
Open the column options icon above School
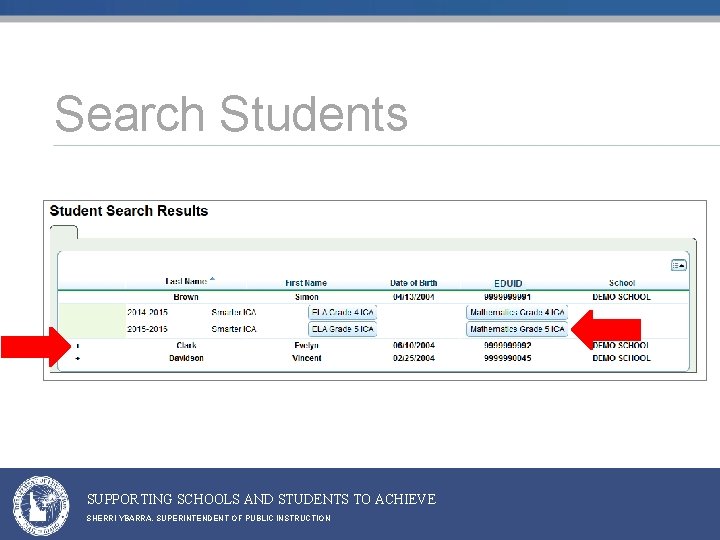679,265
